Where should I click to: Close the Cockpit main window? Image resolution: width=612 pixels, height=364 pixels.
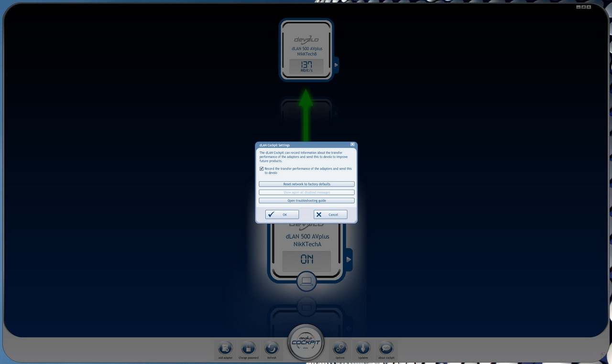589,7
